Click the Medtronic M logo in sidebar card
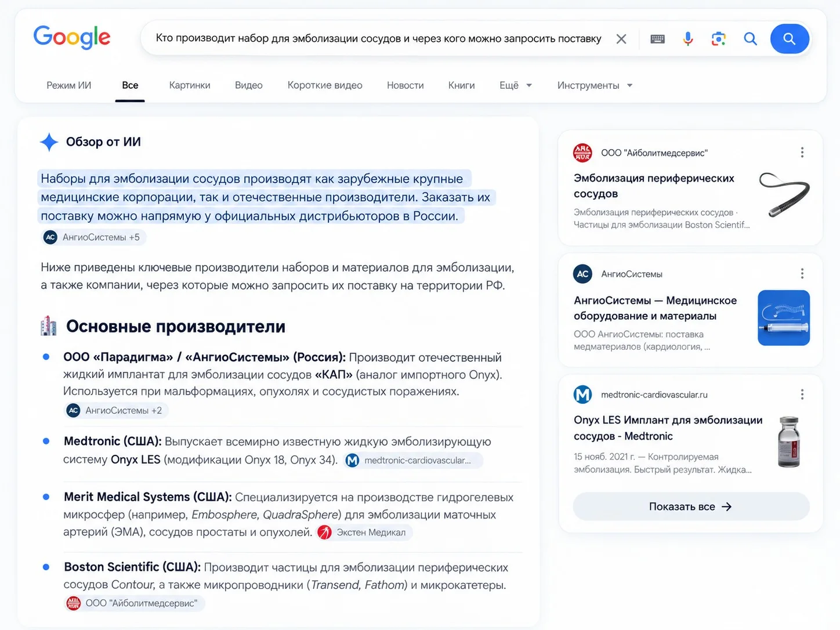This screenshot has height=630, width=840. [582, 394]
